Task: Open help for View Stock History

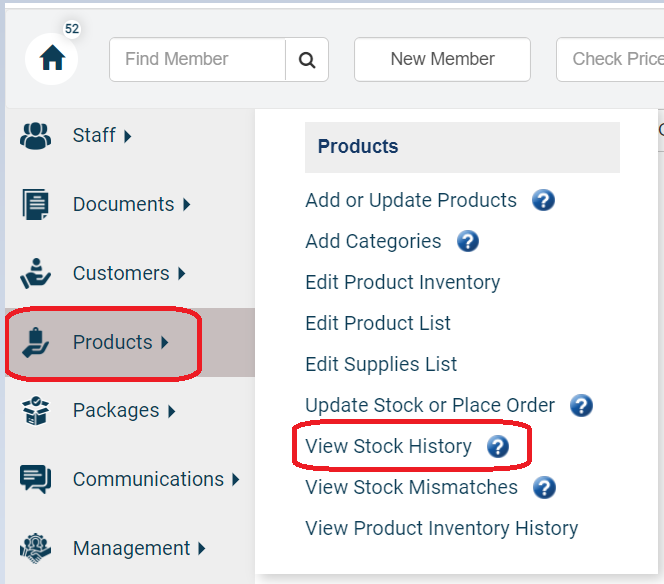Action: pyautogui.click(x=498, y=446)
